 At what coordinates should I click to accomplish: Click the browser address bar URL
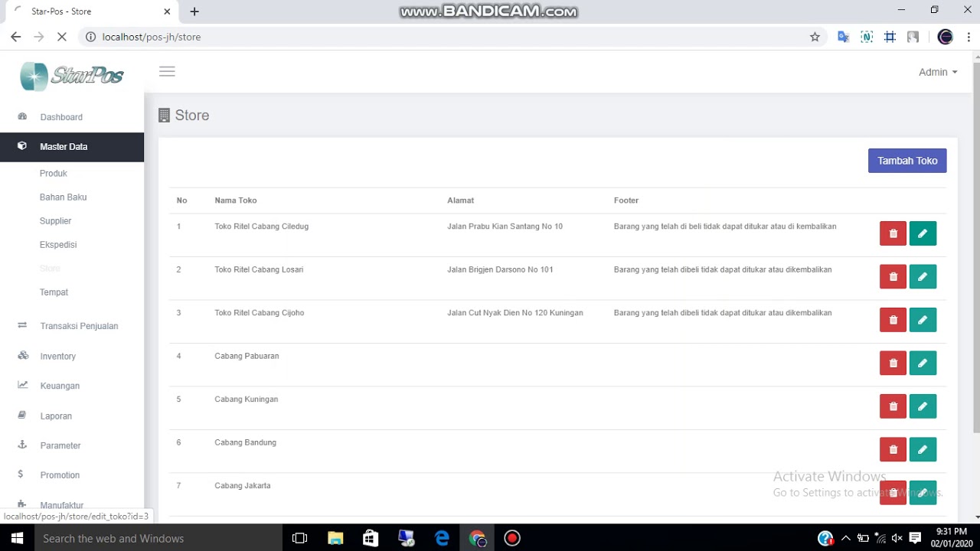[152, 37]
